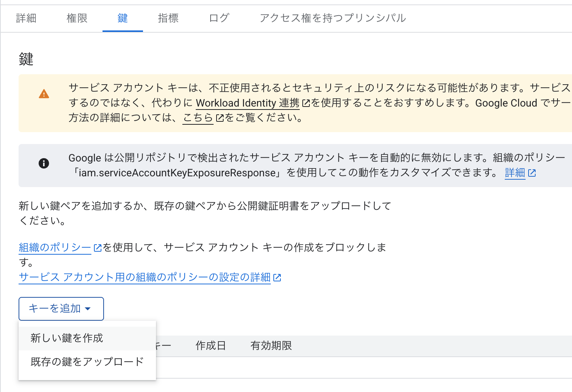Select the 鍵 tab
This screenshot has width=572, height=392.
pyautogui.click(x=123, y=18)
